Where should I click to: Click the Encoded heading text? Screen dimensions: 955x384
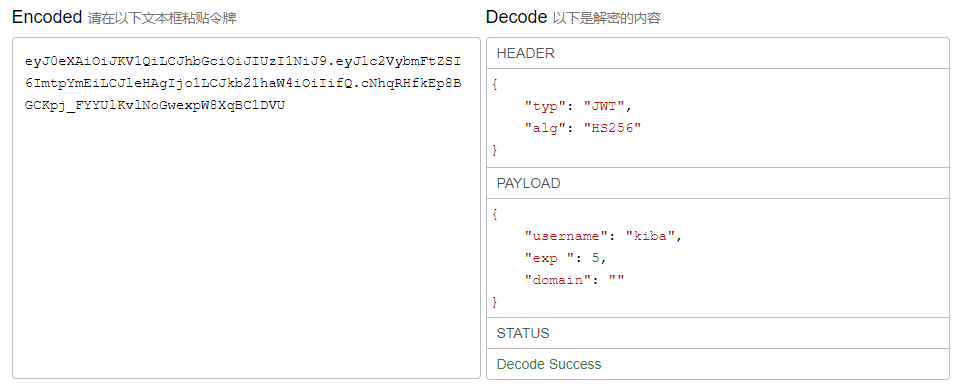47,17
